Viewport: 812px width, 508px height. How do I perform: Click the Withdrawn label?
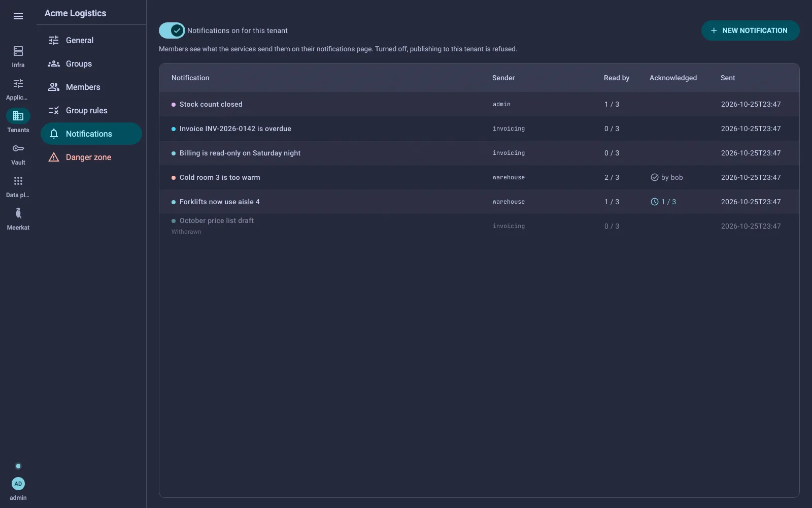(186, 232)
